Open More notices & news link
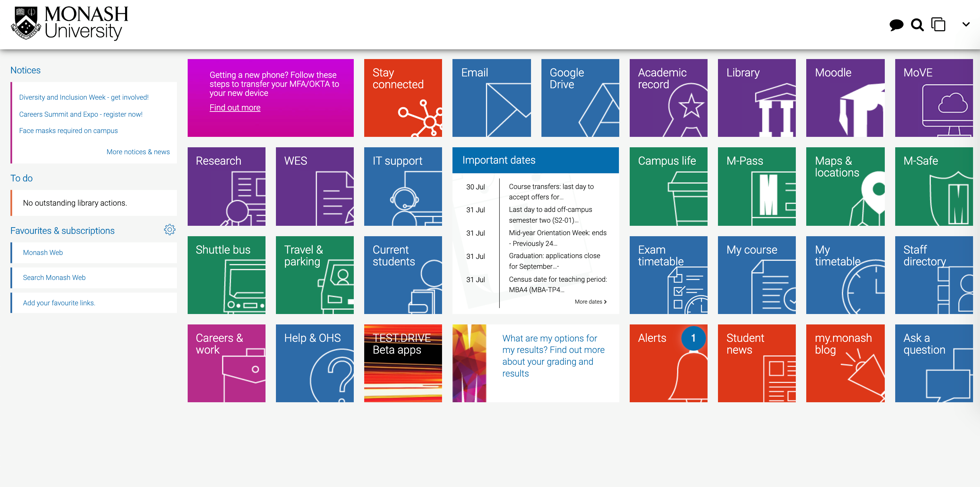Screen dimensions: 980x487 [x=138, y=152]
